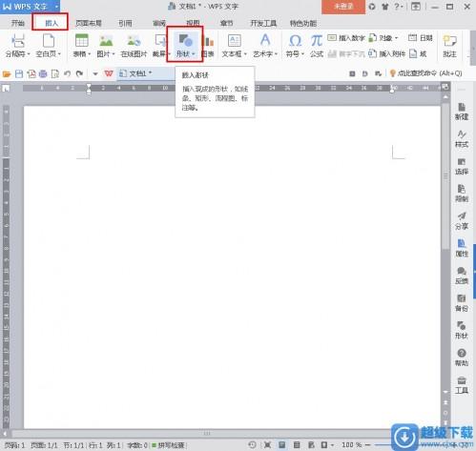Click the print preview icon
The image size is (476, 451).
point(55,73)
